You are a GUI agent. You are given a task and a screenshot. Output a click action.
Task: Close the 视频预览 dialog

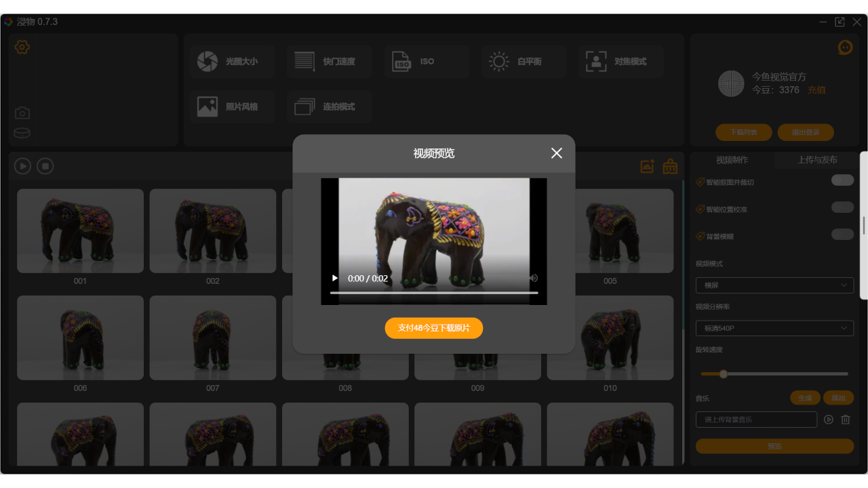click(557, 153)
